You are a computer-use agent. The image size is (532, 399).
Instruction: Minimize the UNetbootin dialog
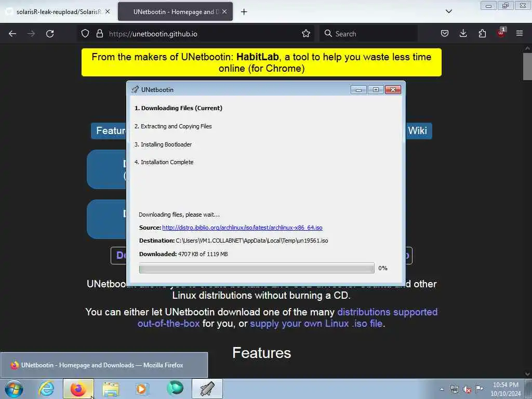pos(358,89)
